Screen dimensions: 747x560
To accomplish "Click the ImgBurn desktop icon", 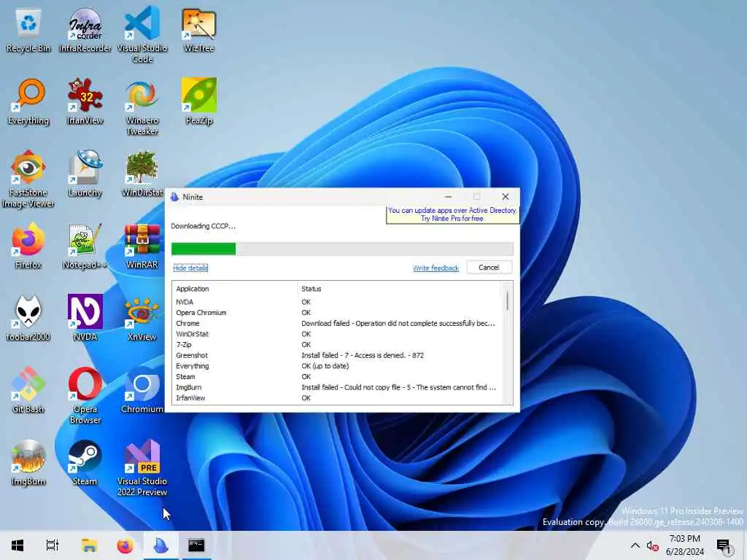I will click(x=28, y=463).
